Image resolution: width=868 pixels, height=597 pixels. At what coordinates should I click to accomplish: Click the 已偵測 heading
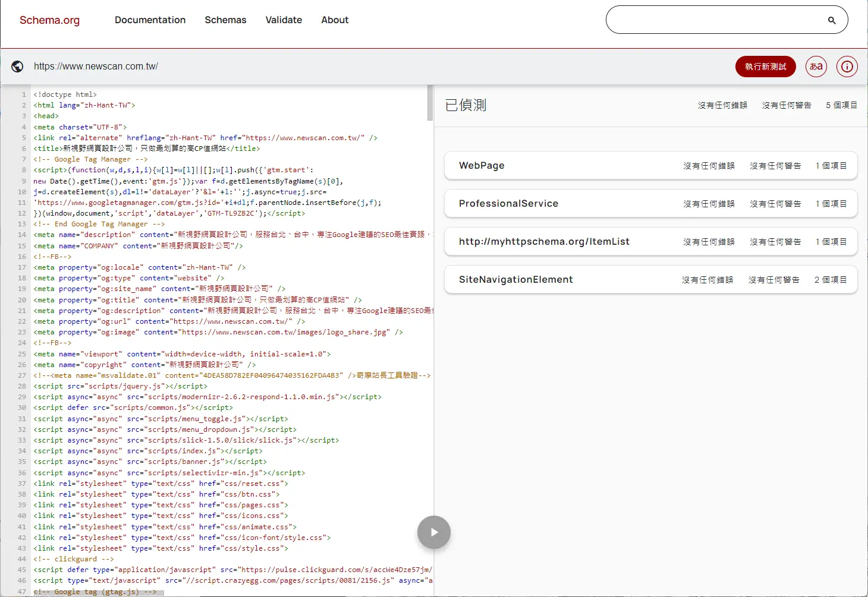point(466,105)
